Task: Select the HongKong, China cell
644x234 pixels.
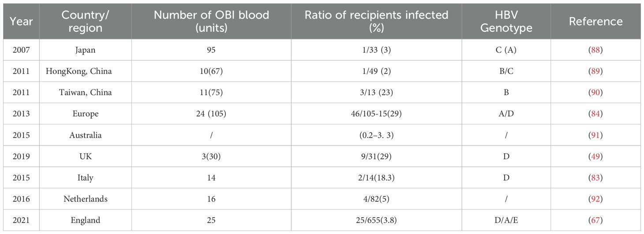Action: 79,71
